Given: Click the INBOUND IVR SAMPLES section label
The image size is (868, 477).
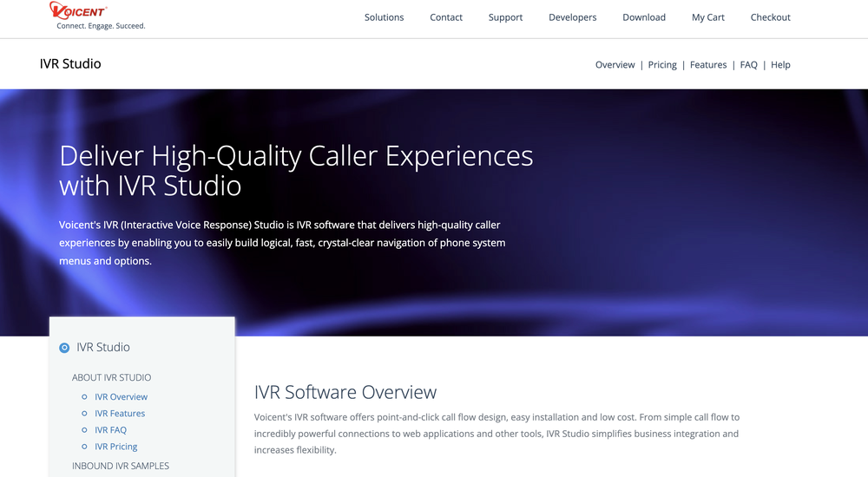Looking at the screenshot, I should coord(121,466).
